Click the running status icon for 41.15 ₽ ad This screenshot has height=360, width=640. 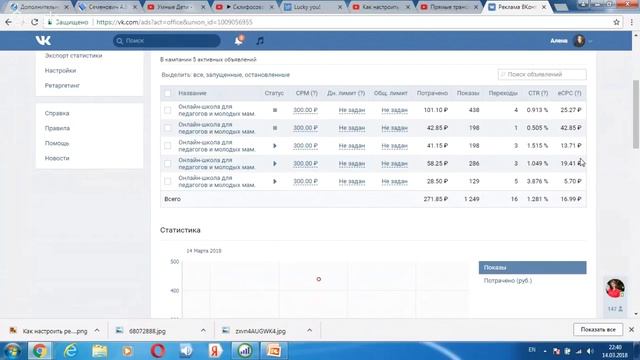[275, 146]
